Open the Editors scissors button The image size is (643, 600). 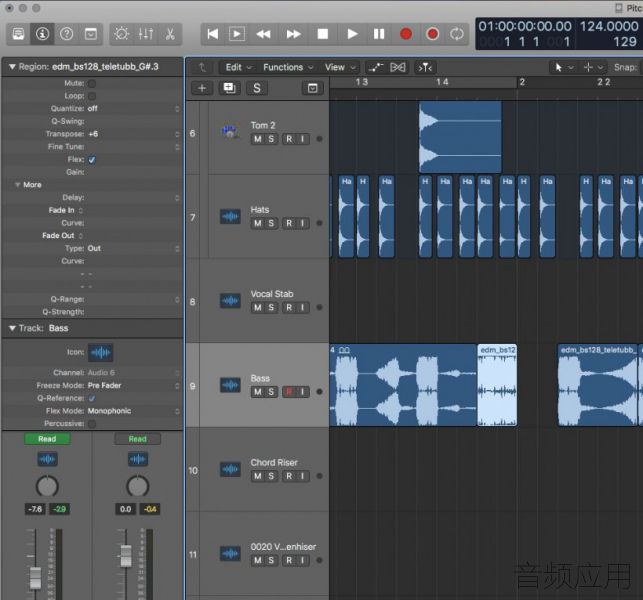(170, 34)
